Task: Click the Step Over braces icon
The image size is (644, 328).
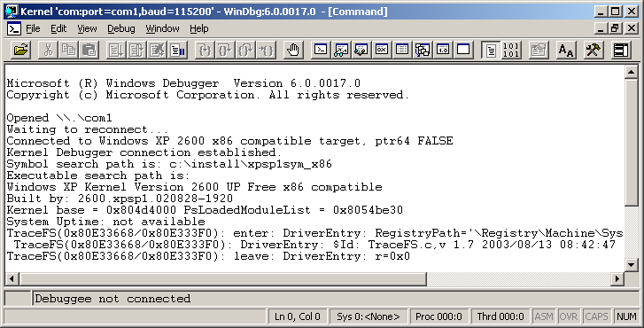Action: (225, 50)
